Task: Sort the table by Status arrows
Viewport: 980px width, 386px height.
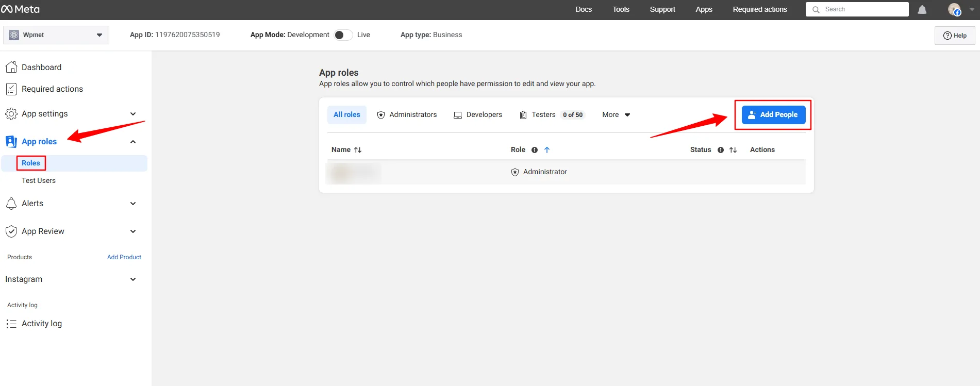Action: coord(733,150)
